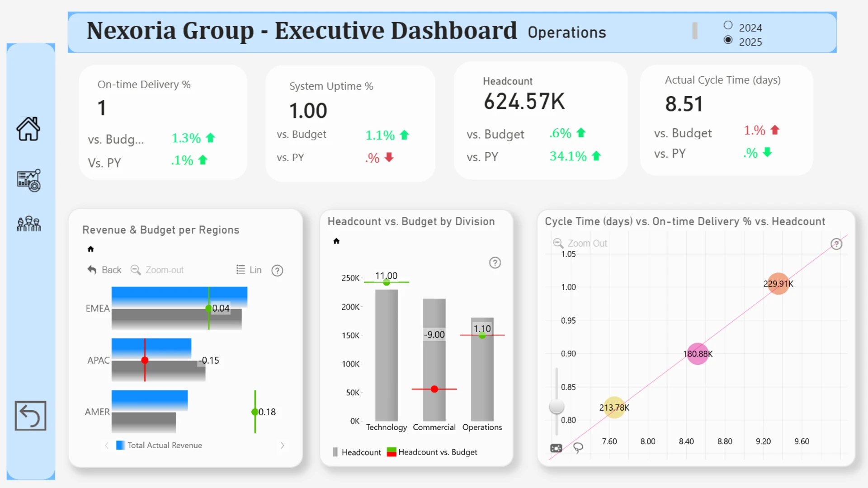Viewport: 868px width, 488px height.
Task: Click home icon in Revenue chart
Action: click(x=90, y=249)
